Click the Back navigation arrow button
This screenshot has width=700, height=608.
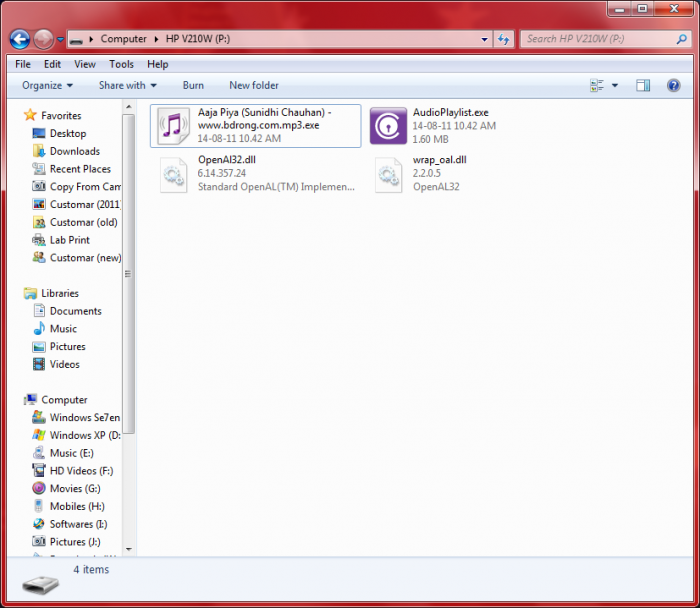point(20,39)
